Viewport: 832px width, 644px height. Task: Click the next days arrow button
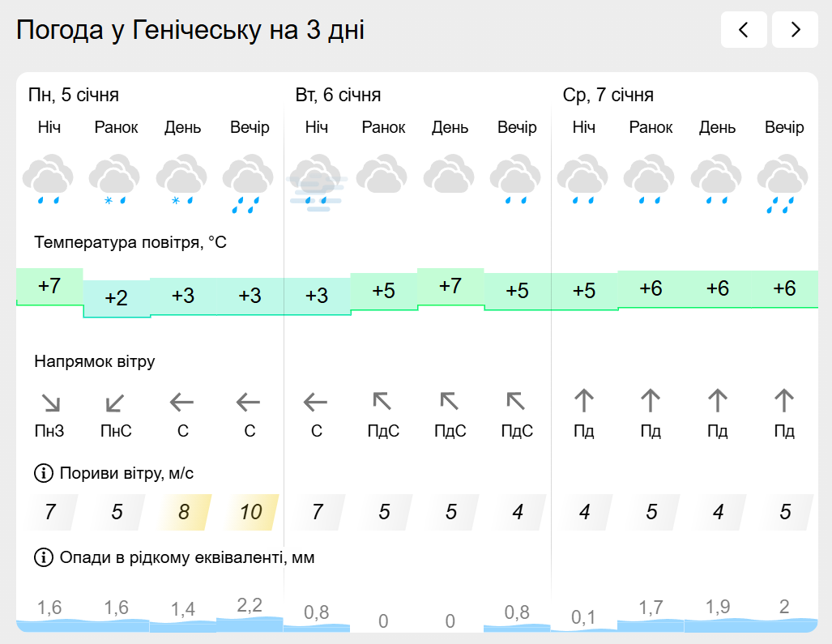(795, 30)
